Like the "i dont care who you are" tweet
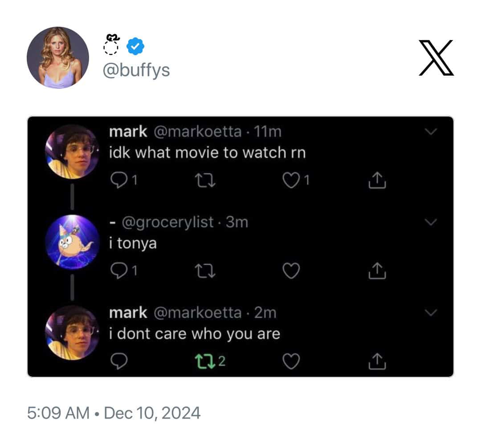Screen dimensions: 481x448 click(x=291, y=361)
